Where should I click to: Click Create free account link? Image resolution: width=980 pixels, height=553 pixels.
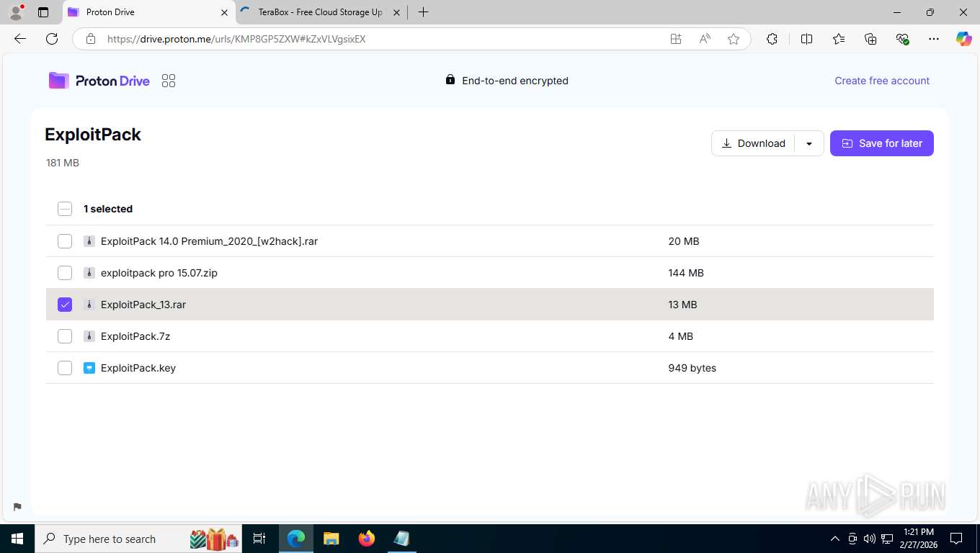[882, 81]
